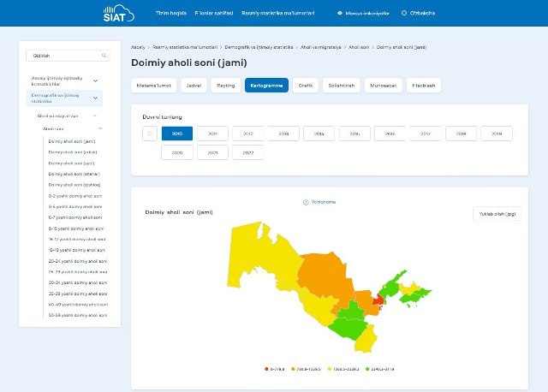548x392 pixels.
Task: Click the globe icon next to O'zbekcha
Action: point(404,13)
